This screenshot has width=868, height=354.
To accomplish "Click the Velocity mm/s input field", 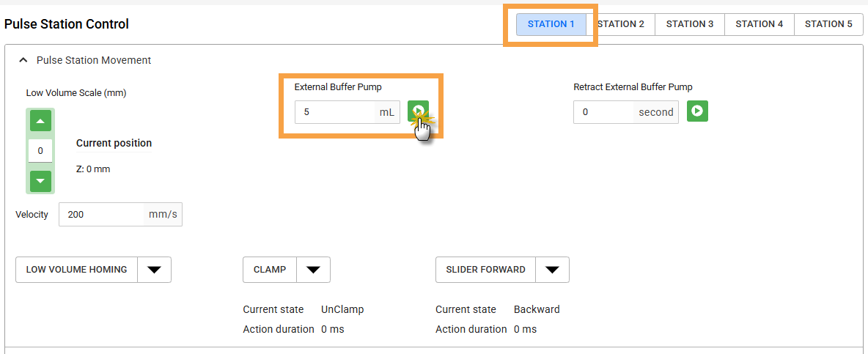I will [x=104, y=215].
